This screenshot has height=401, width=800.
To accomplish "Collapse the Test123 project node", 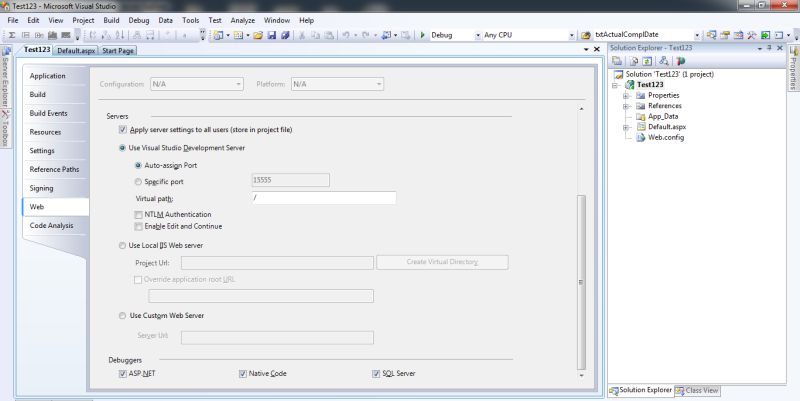I will click(x=616, y=85).
